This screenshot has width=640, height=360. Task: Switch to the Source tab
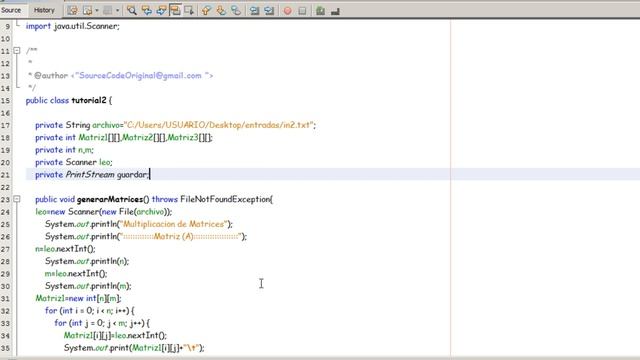(11, 10)
